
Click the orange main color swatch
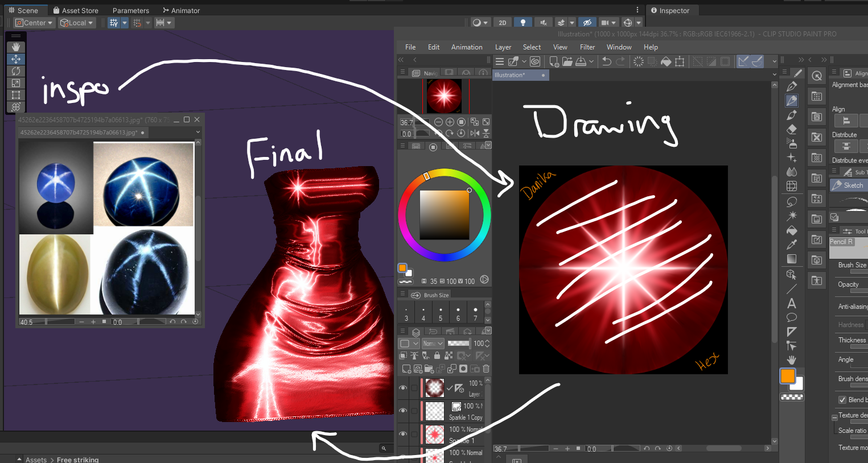point(787,376)
